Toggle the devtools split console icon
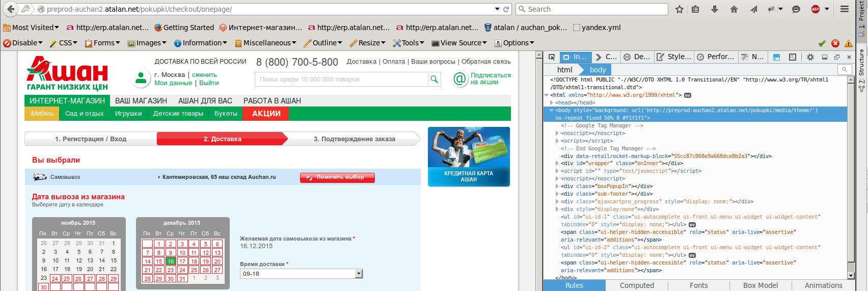 tap(776, 57)
